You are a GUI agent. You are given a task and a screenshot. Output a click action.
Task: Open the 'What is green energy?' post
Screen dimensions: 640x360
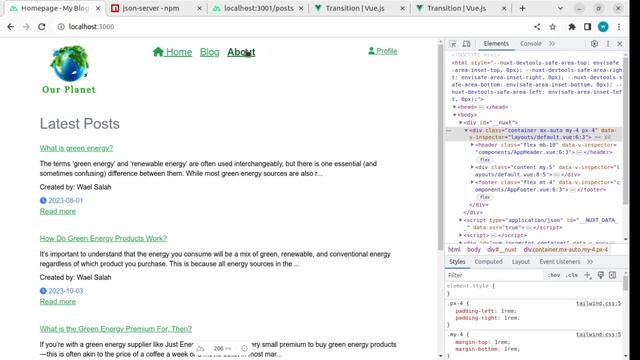(76, 148)
